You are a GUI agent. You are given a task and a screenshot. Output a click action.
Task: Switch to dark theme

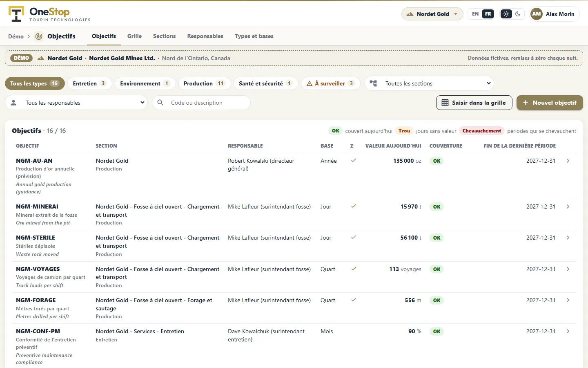coord(518,14)
